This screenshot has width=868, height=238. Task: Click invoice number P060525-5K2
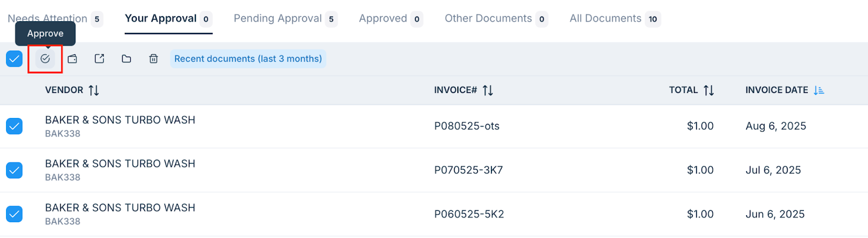[469, 214]
